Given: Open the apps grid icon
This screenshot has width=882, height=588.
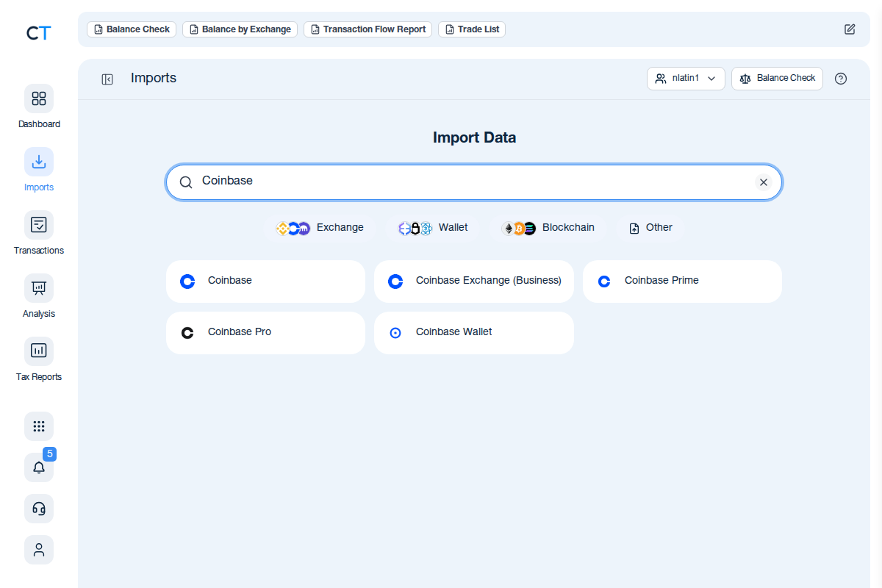Looking at the screenshot, I should click(39, 426).
